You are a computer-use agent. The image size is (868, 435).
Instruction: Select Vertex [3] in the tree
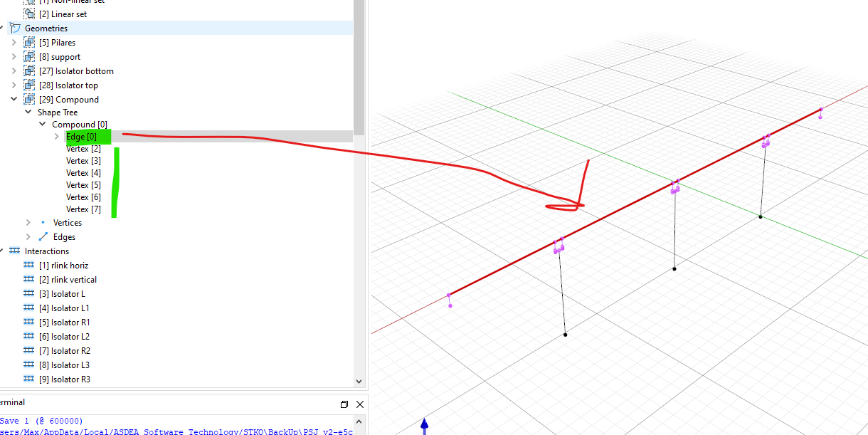click(83, 161)
